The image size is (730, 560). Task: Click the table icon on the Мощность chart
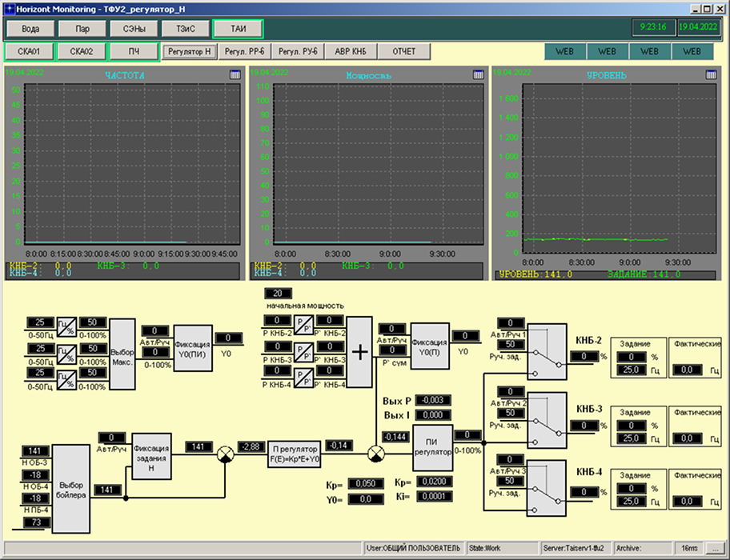tap(478, 74)
